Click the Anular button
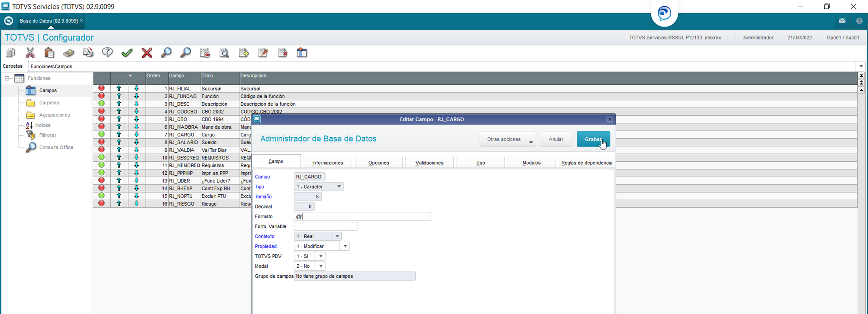 click(556, 139)
